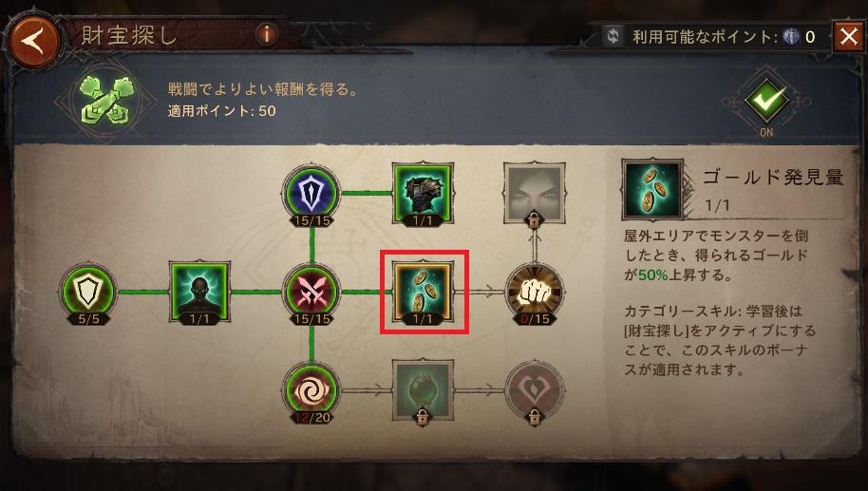This screenshot has width=868, height=491.
Task: Click the green category emblem icon
Action: (x=106, y=100)
